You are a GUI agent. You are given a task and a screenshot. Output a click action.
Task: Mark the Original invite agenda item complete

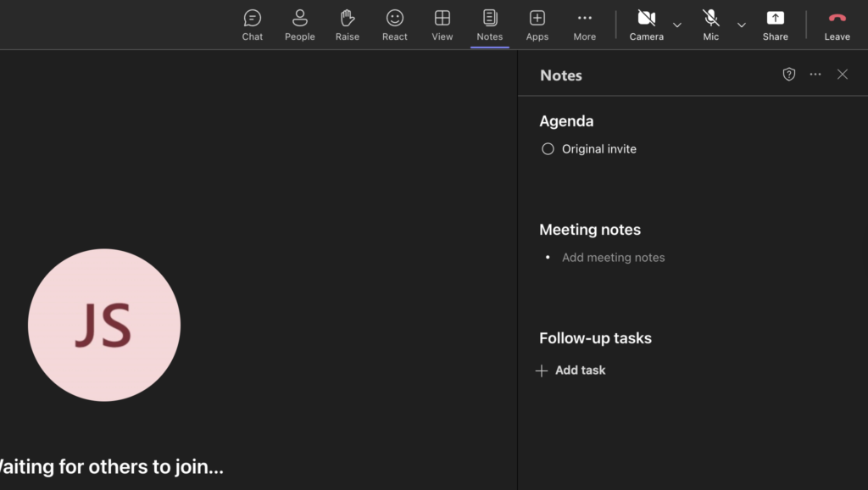[548, 148]
